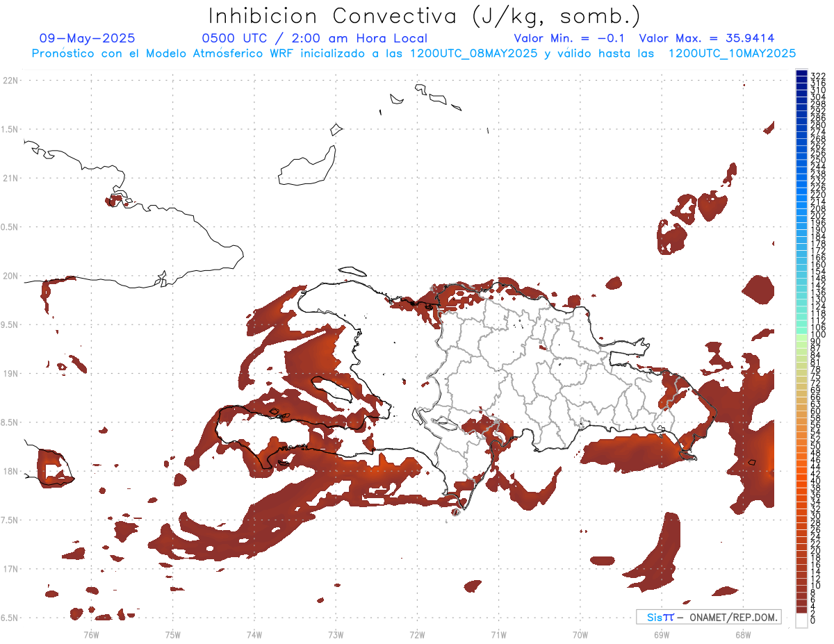Select the "Valor Min. = -0.1" readout
This screenshot has width=834, height=644.
tap(570, 39)
